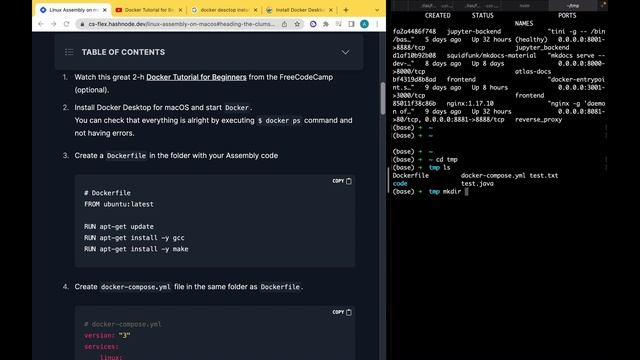Open the media controls icon in toolbar
Viewport: 640px width, 360px height.
pos(338,24)
